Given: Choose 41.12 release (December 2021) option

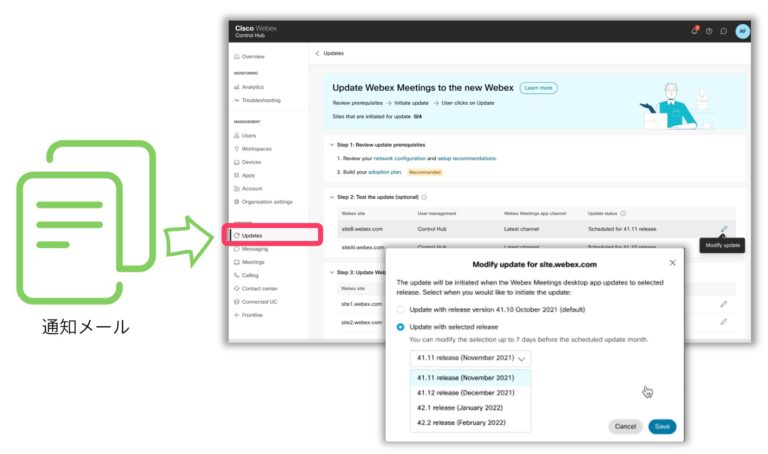Looking at the screenshot, I should (465, 393).
